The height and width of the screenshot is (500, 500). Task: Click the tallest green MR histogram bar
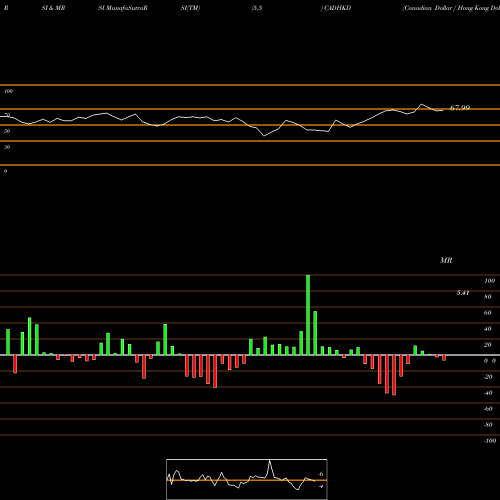(308, 315)
